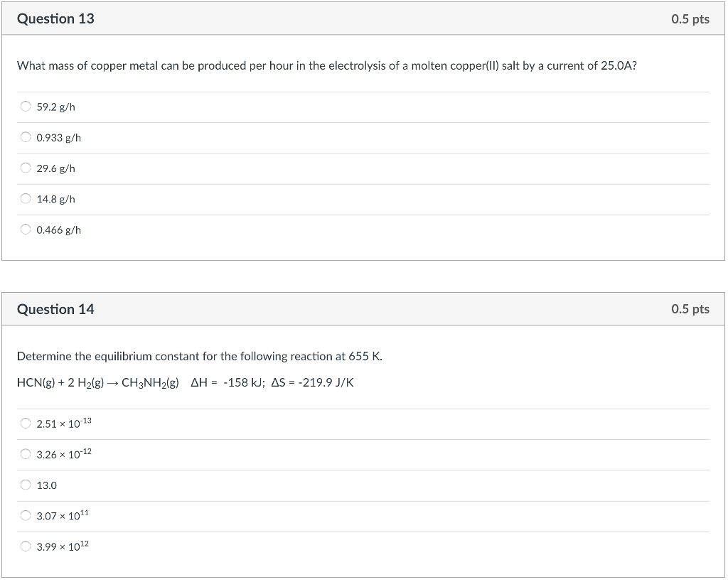Choose the 0.933 g/h radio button

coord(26,137)
